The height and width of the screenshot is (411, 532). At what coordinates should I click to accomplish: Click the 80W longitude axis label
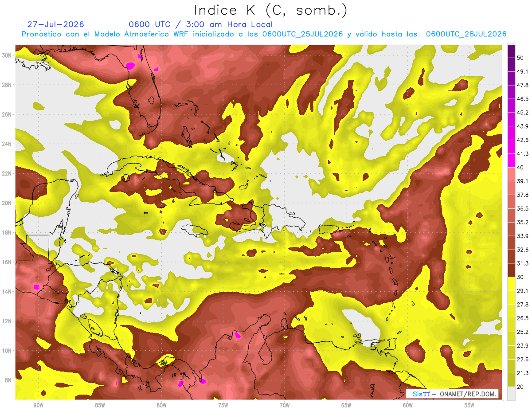coord(161,405)
